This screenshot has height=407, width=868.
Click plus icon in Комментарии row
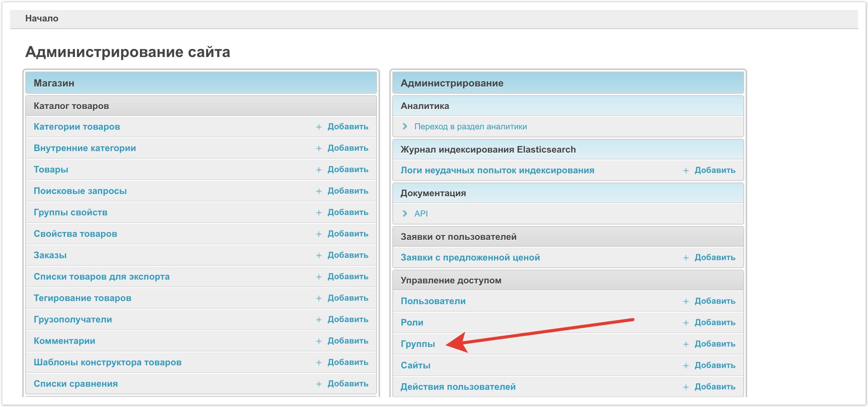point(319,341)
